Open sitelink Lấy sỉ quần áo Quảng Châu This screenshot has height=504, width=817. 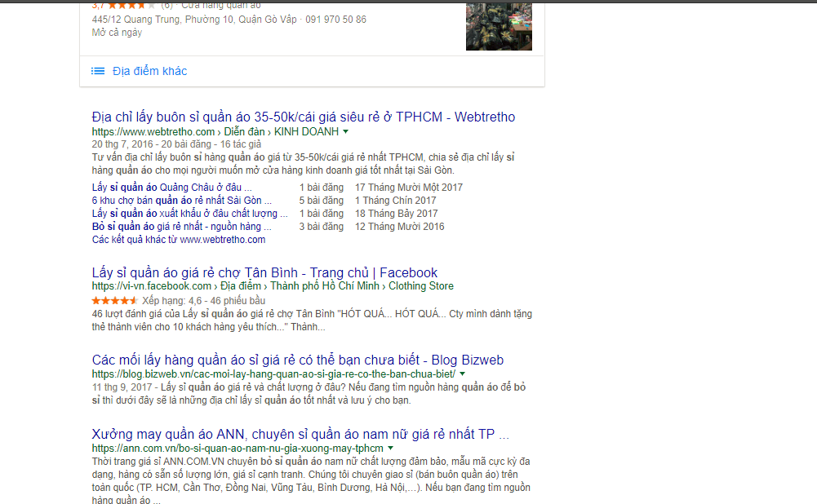pos(172,188)
